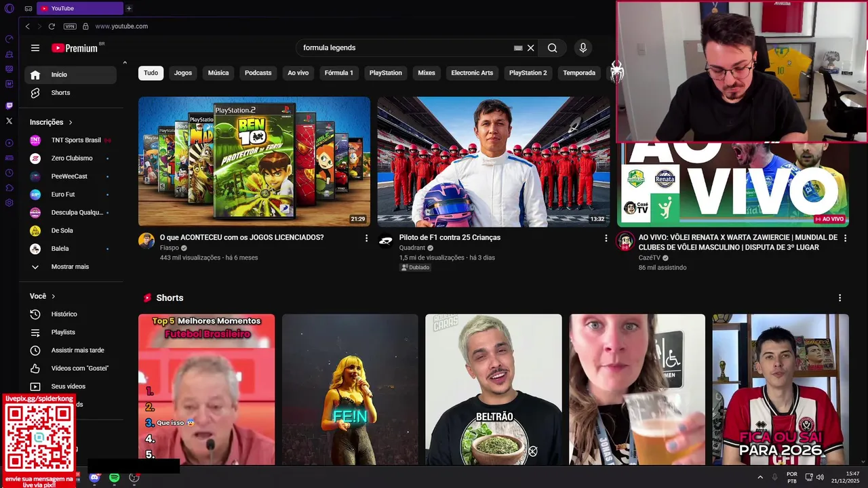868x488 pixels.
Task: Open Vídeos com "Gostei" list
Action: [x=71, y=368]
